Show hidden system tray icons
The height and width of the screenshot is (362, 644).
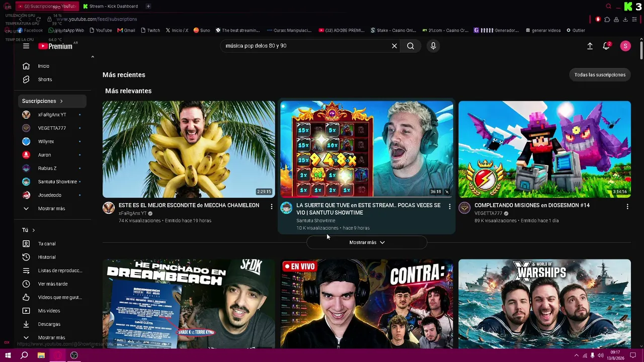pos(576,355)
